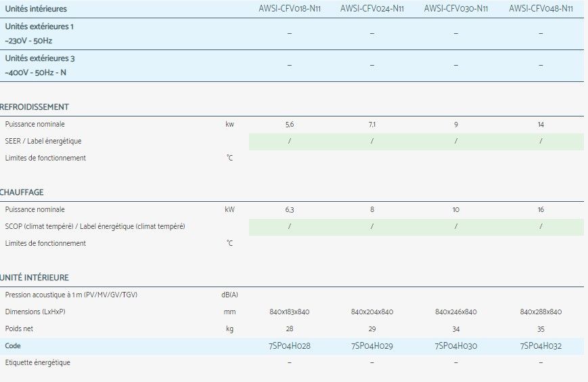The height and width of the screenshot is (382, 588).
Task: Select product code 7SP04H029
Action: 372,346
